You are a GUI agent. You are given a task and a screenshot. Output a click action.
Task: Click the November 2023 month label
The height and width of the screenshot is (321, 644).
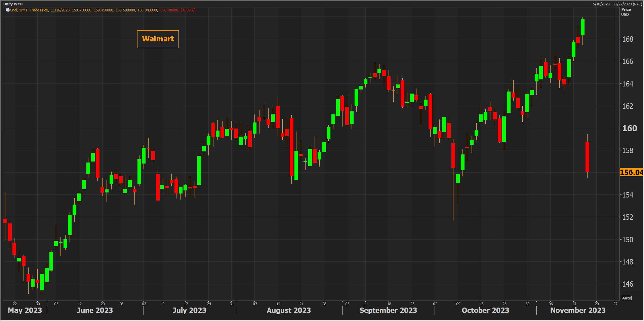coord(578,310)
